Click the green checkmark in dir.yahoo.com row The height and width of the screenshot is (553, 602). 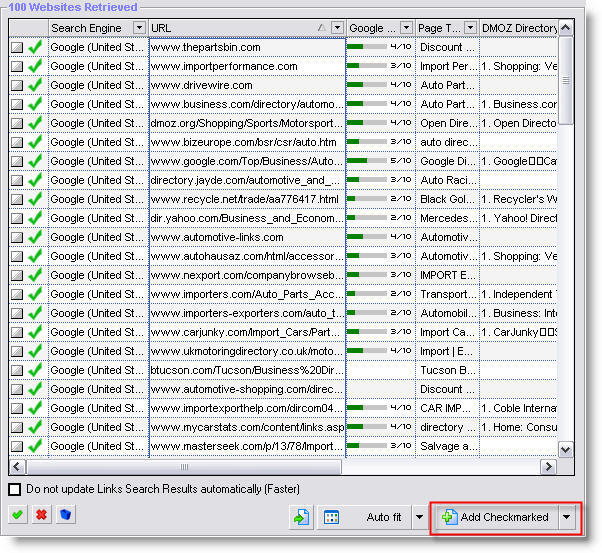(35, 218)
